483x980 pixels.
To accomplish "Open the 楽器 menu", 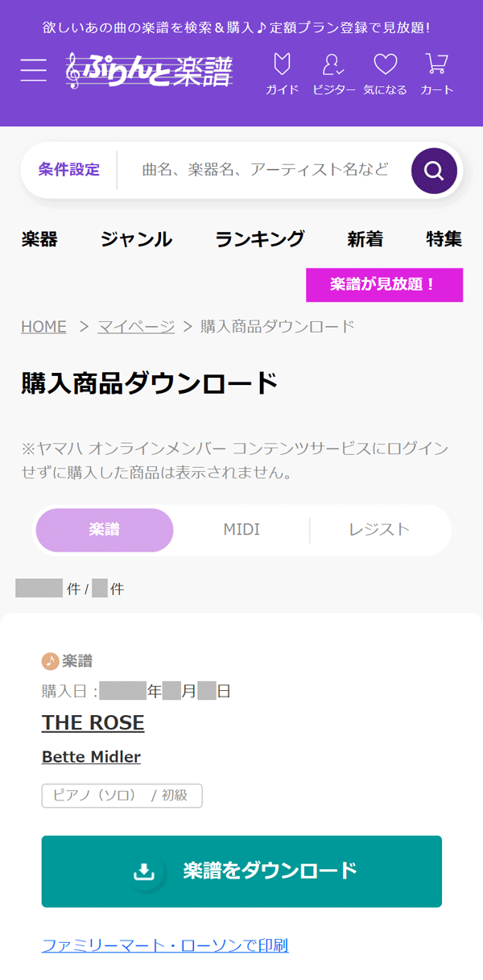I will click(x=39, y=239).
